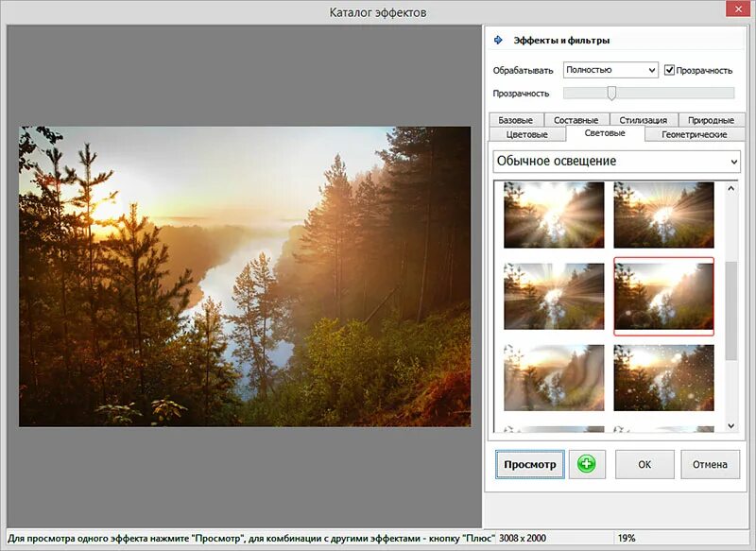
Task: Click the effects list scroll down arrow
Action: click(x=730, y=425)
